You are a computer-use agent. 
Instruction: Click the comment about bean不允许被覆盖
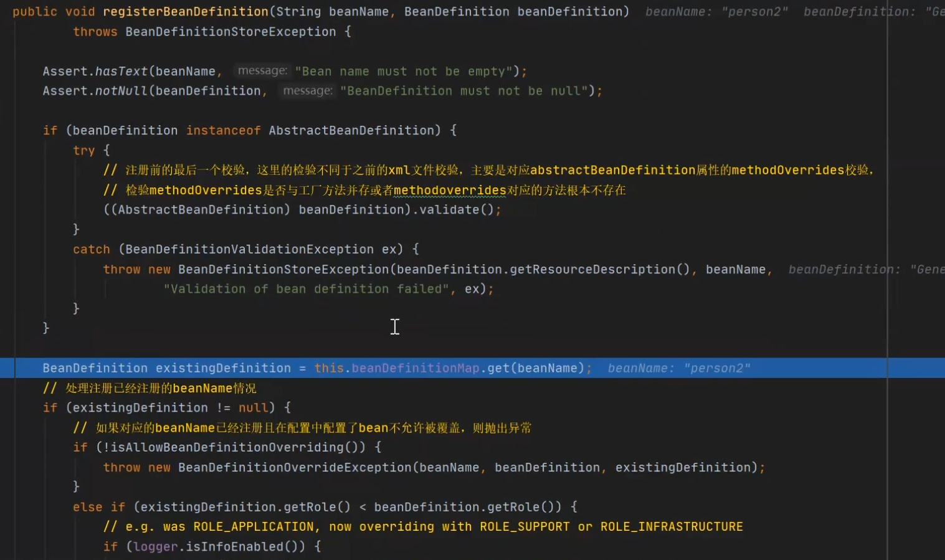pyautogui.click(x=302, y=428)
